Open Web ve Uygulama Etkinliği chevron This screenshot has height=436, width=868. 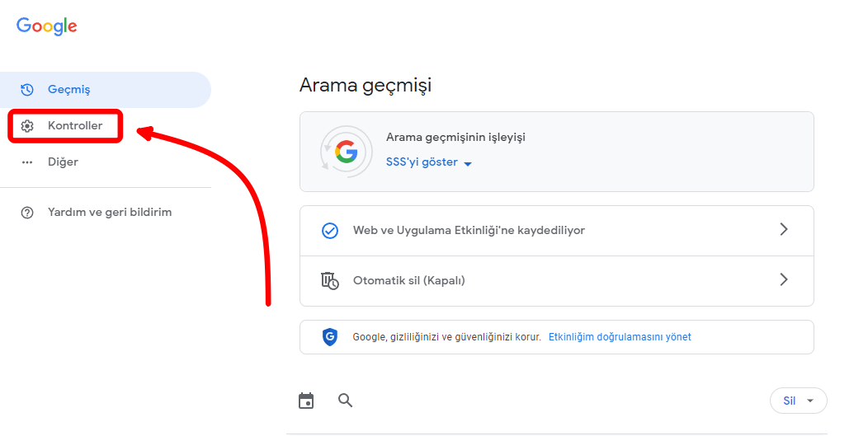784,230
